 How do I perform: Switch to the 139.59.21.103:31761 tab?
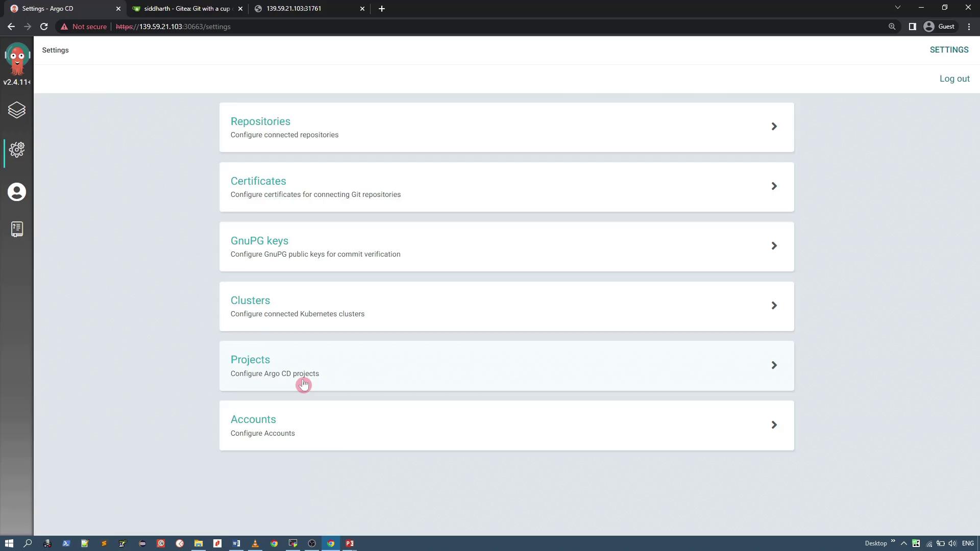(x=293, y=9)
